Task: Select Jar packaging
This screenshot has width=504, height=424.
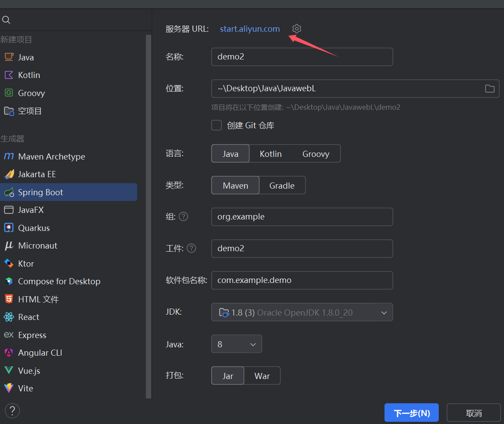Action: click(228, 376)
